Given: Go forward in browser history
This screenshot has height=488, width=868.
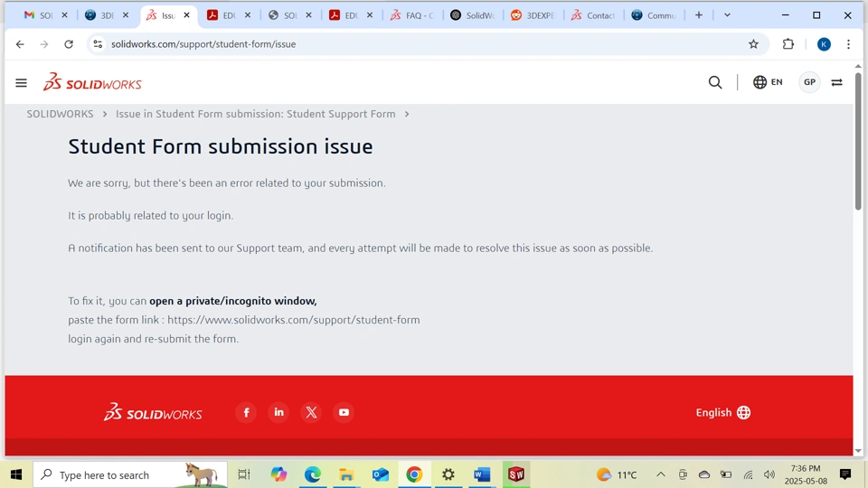Looking at the screenshot, I should point(44,44).
